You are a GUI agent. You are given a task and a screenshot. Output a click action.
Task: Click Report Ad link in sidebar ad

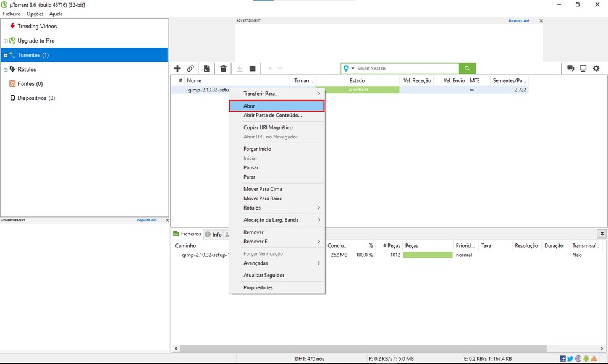coord(146,220)
